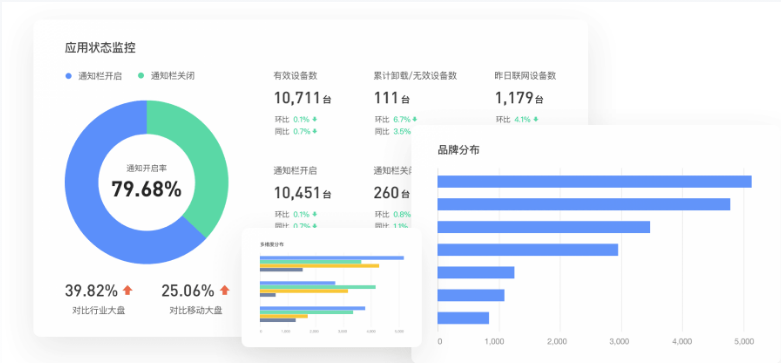Click the 通知开启率 label inside the donut

[146, 168]
